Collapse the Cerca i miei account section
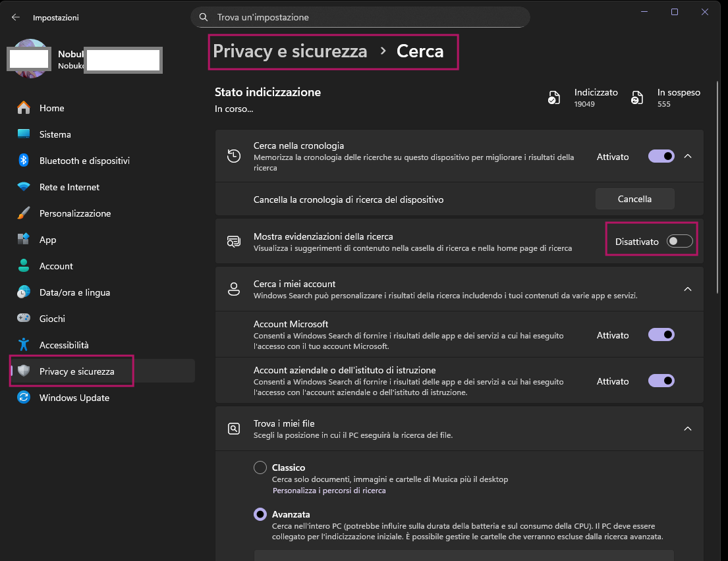Screen dimensions: 728x561 click(x=688, y=289)
